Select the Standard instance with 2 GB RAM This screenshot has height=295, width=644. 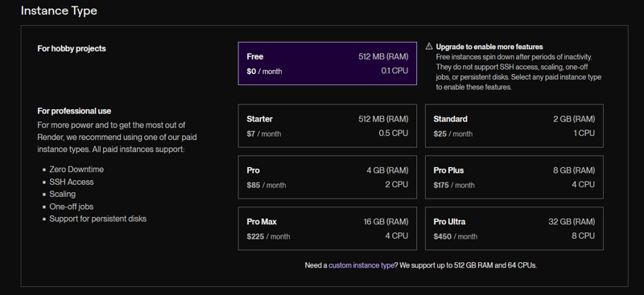click(514, 126)
